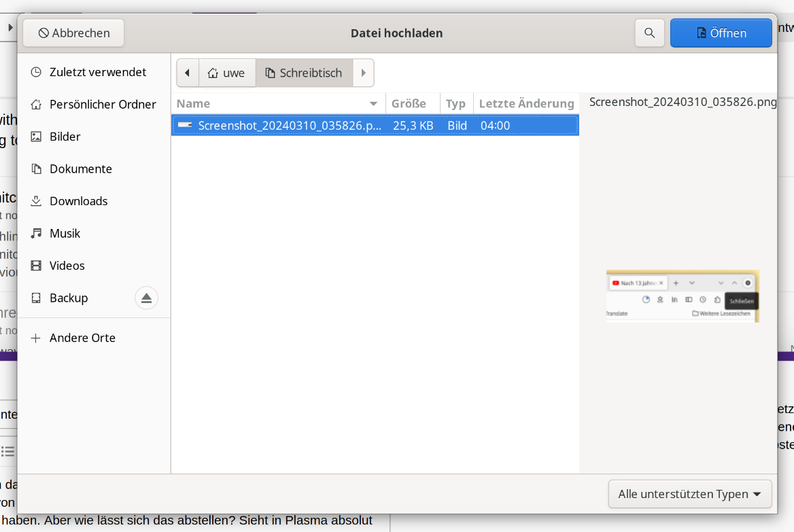The height and width of the screenshot is (532, 794).
Task: Open the search magnifier button
Action: click(x=650, y=33)
